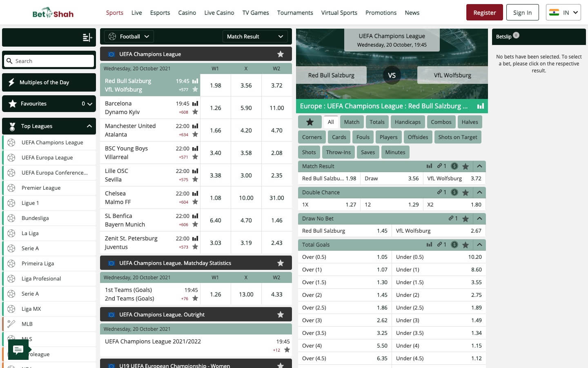Click Double Chance link icon
The height and width of the screenshot is (368, 588).
click(439, 192)
